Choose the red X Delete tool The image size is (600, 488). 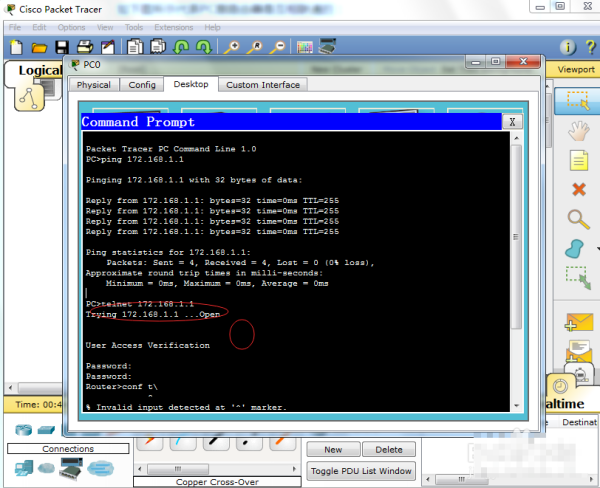pyautogui.click(x=579, y=189)
